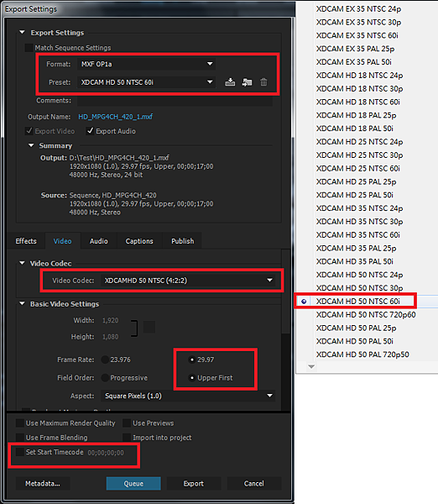The height and width of the screenshot is (504, 438).
Task: Select the 23.976 frame rate option
Action: click(105, 360)
